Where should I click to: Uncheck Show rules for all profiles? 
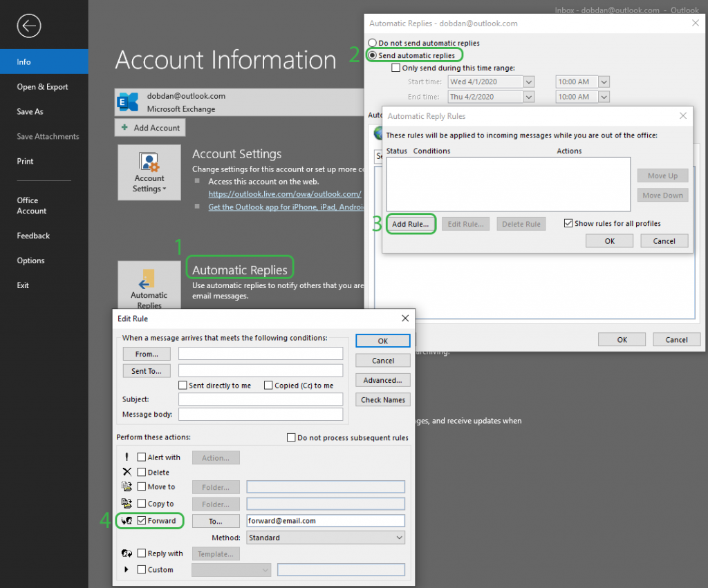coord(568,223)
